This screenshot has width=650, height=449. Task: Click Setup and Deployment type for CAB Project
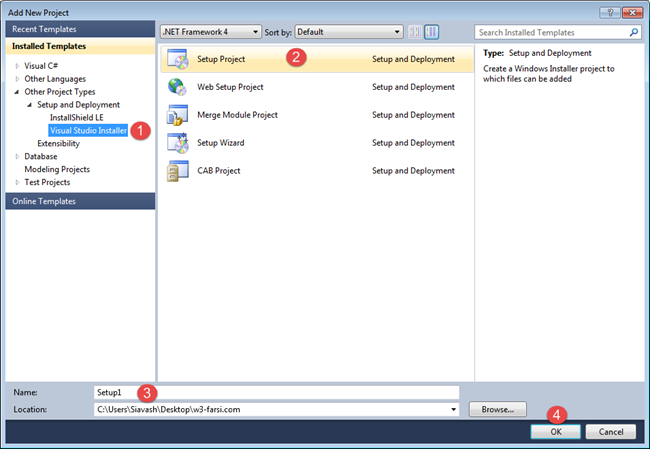point(413,171)
